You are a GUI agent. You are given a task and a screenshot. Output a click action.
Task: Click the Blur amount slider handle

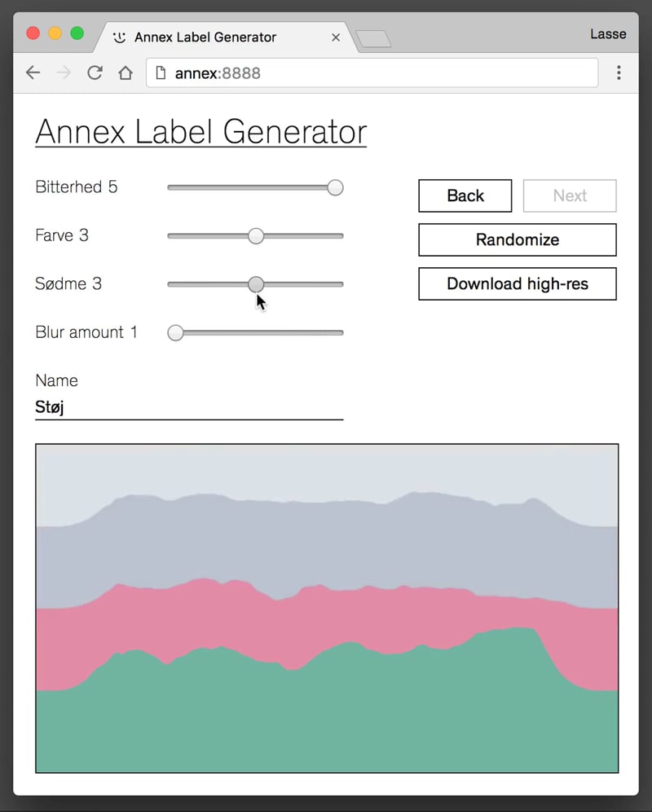click(x=176, y=332)
